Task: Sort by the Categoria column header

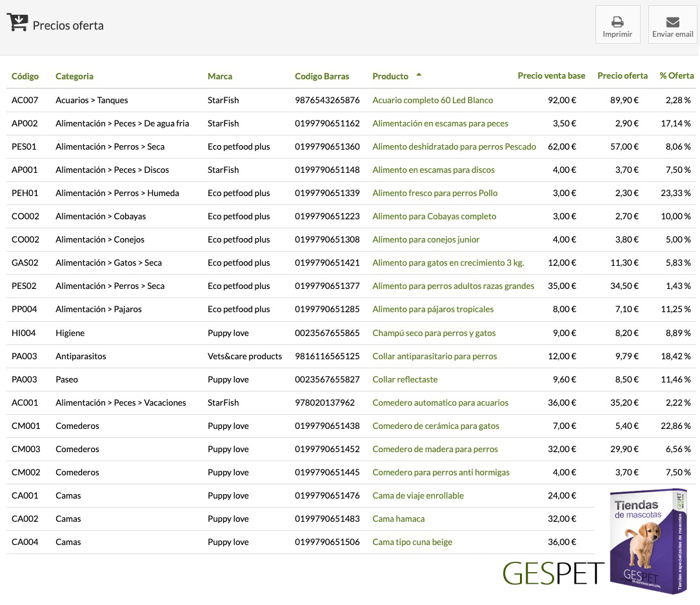Action: pos(74,76)
